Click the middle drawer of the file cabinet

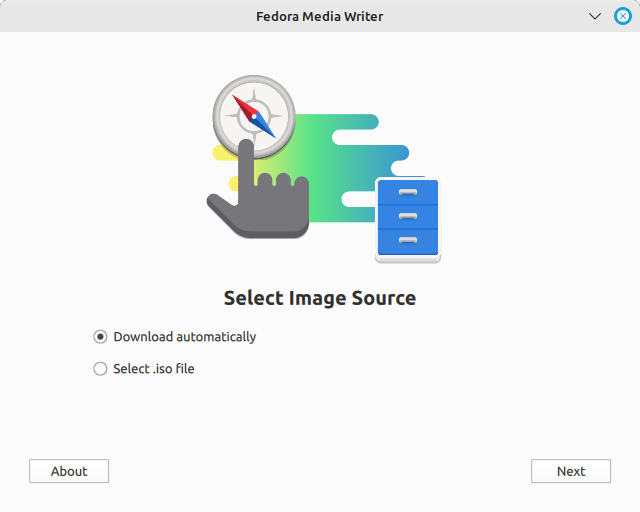(x=407, y=216)
